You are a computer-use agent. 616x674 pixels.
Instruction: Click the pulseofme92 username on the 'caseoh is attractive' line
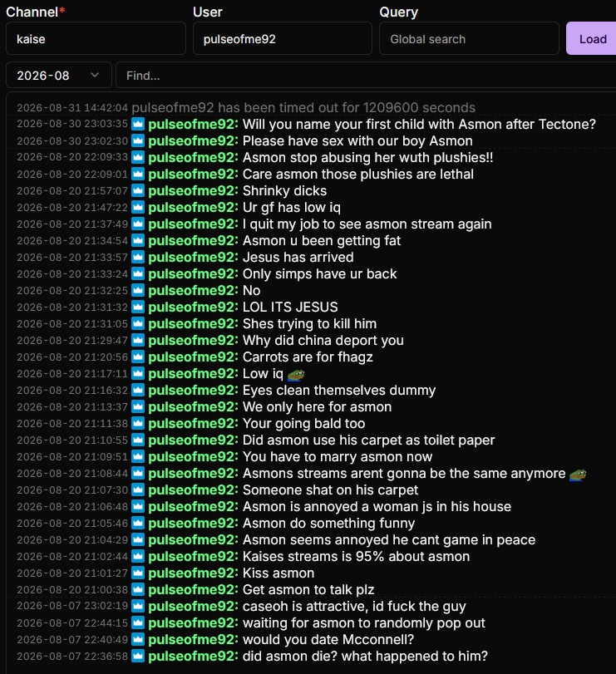point(193,606)
